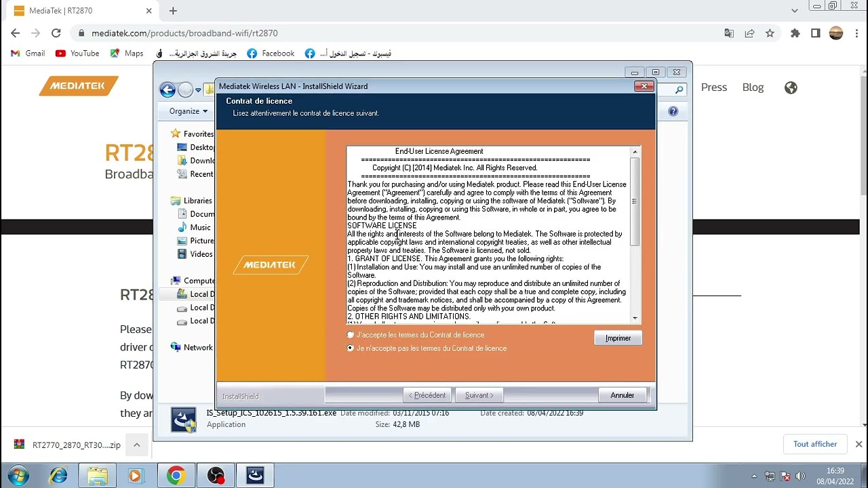Click the network tray icon
The image size is (868, 488).
[770, 476]
